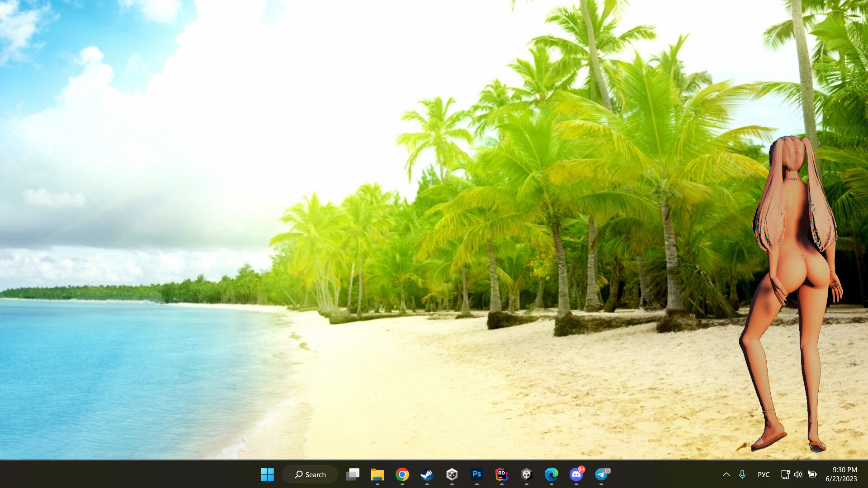The height and width of the screenshot is (488, 868).
Task: Open Task View from the taskbar
Action: (x=352, y=474)
